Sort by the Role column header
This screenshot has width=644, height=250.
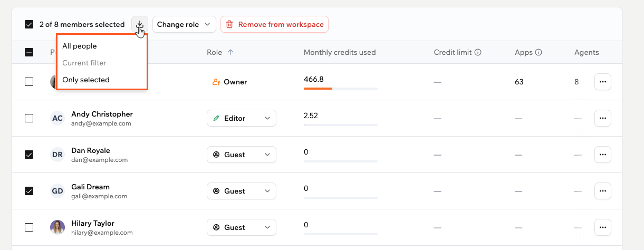click(214, 52)
